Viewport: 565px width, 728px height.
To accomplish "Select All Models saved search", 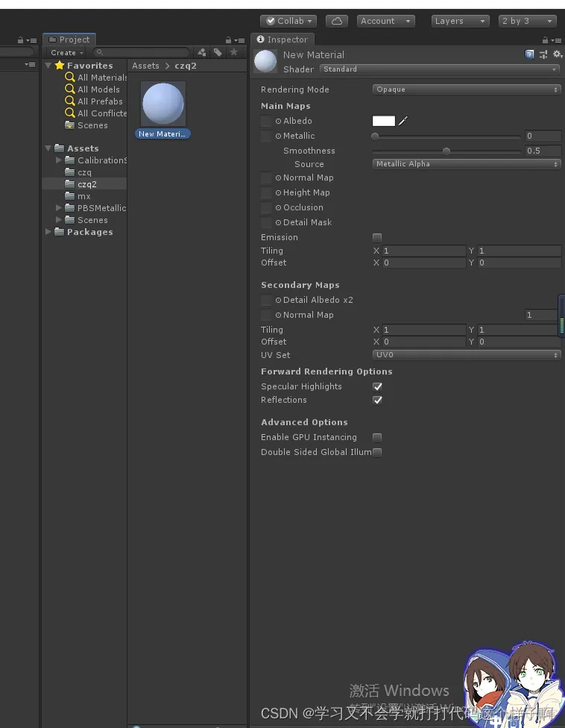I will pyautogui.click(x=92, y=90).
